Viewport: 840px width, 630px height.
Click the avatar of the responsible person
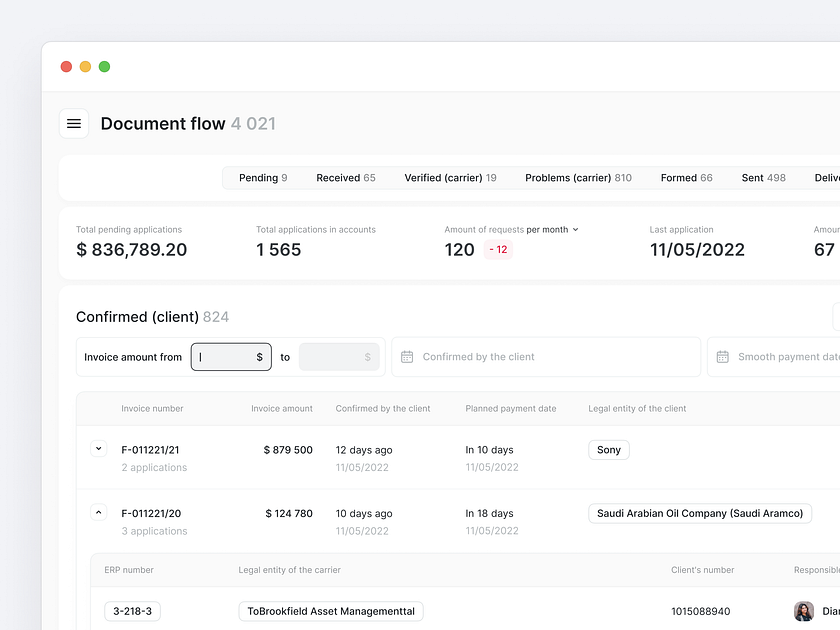click(804, 611)
